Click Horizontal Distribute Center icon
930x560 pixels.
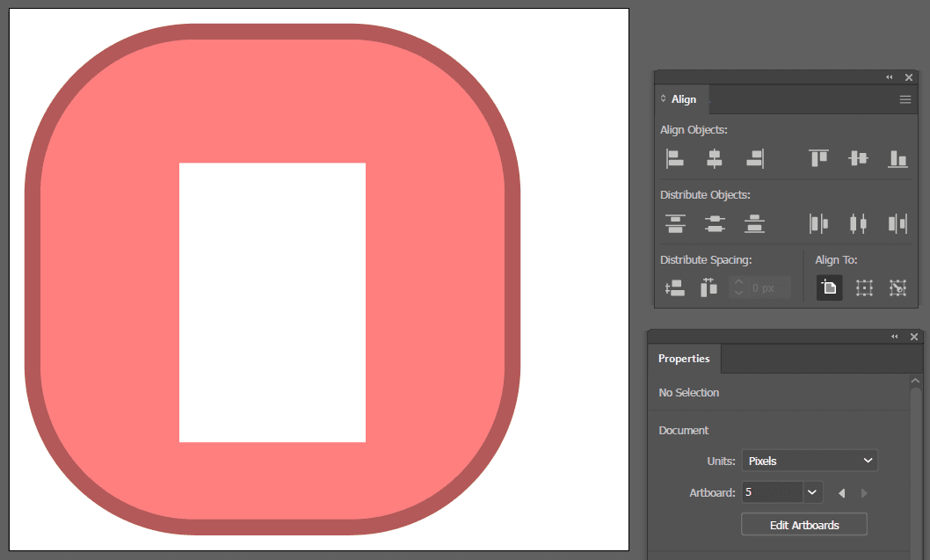click(x=858, y=223)
